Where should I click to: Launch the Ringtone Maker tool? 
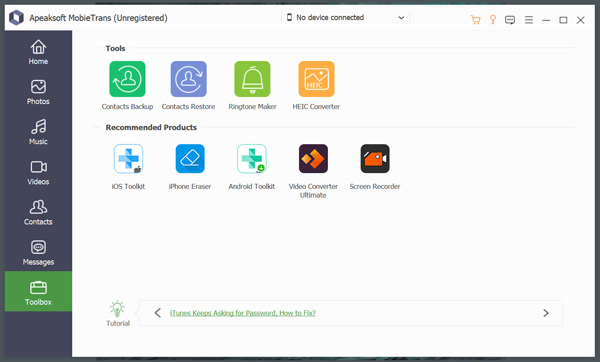point(252,79)
